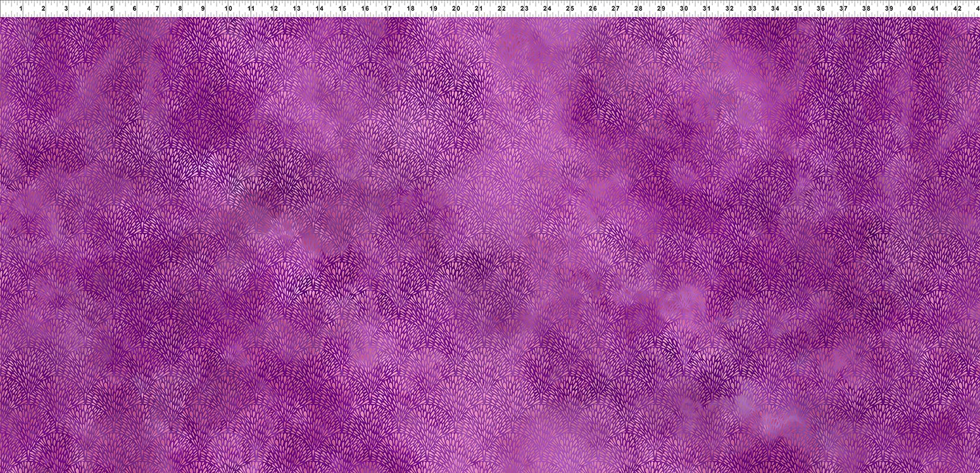Select the ruler mark labeled 22
This screenshot has height=473, width=980.
501,9
